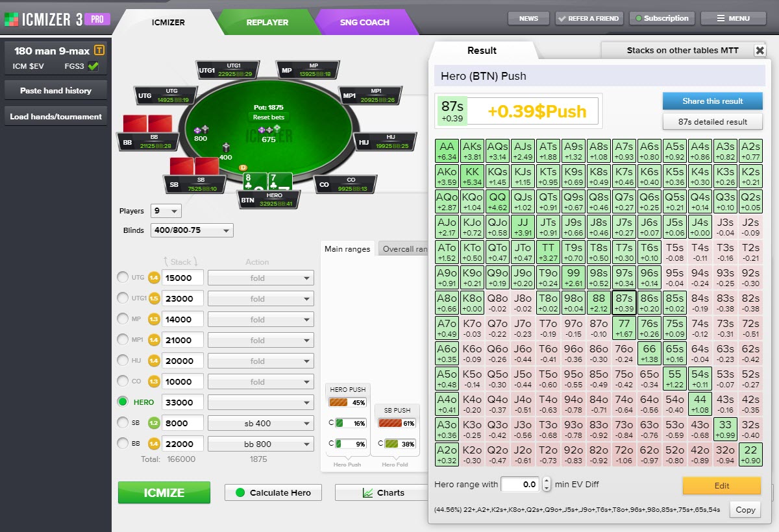Click the yellow Edit button
The image size is (779, 532).
pyautogui.click(x=721, y=485)
